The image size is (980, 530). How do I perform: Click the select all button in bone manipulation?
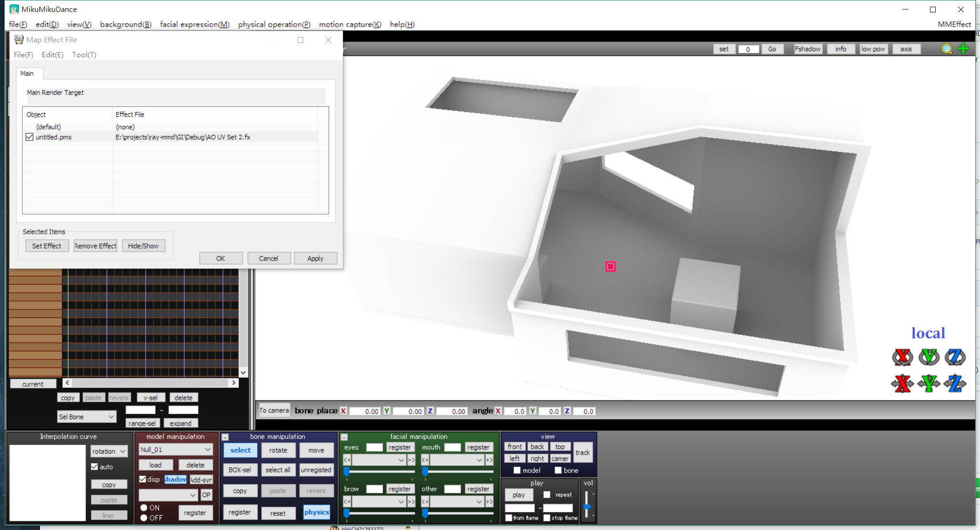[278, 470]
